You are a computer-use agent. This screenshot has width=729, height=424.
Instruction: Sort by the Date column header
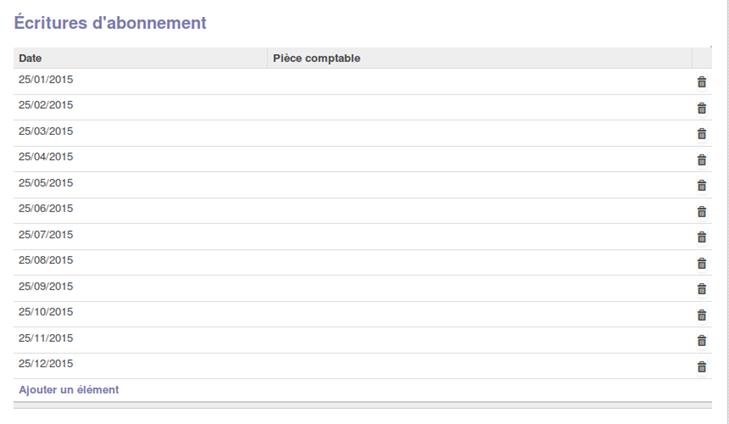pyautogui.click(x=140, y=58)
